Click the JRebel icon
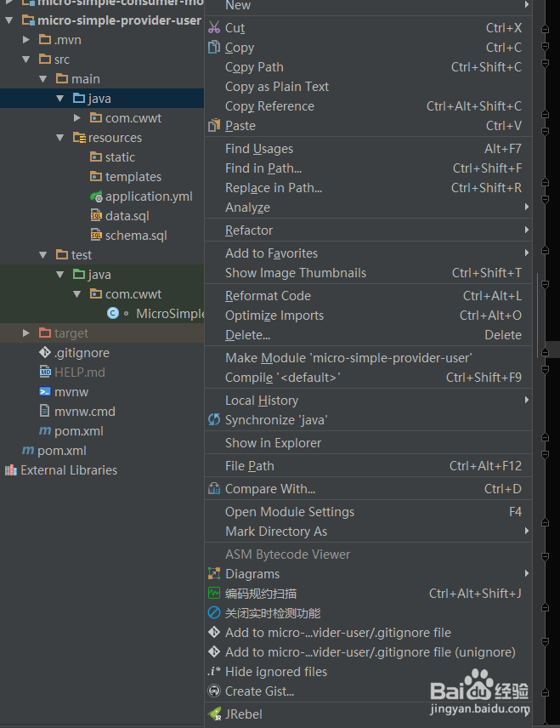The height and width of the screenshot is (728, 560). point(214,714)
